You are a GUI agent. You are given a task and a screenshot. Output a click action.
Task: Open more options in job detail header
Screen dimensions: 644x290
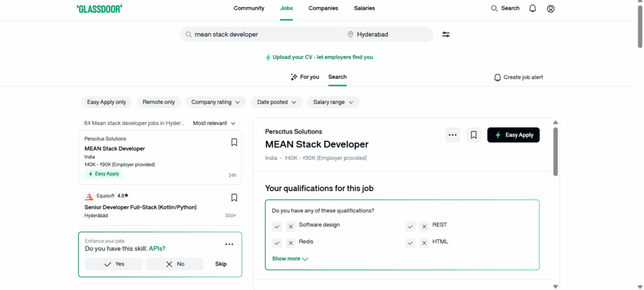tap(453, 135)
